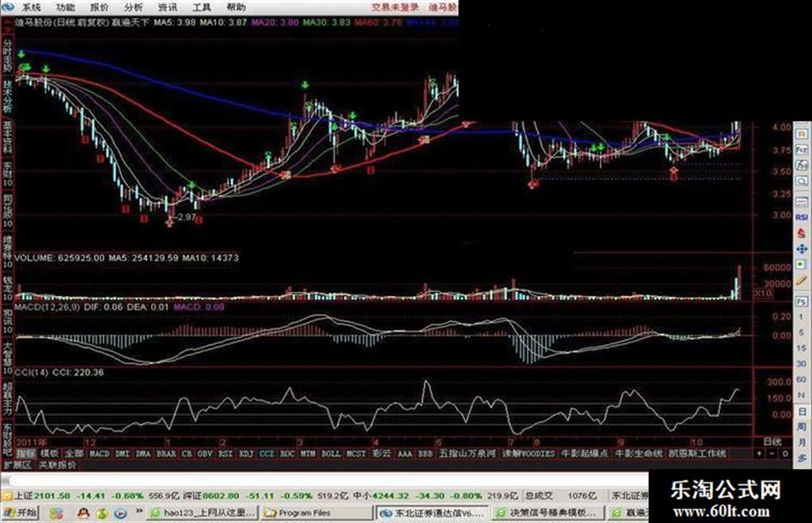This screenshot has height=523, width=812.
Task: Click the minus zoom button under 日线
Action: pyautogui.click(x=772, y=453)
